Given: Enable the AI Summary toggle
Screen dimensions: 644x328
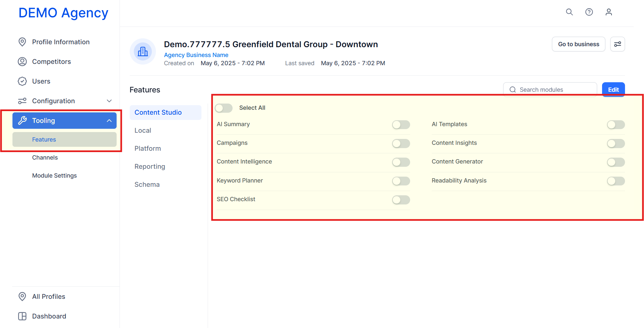Looking at the screenshot, I should [401, 125].
